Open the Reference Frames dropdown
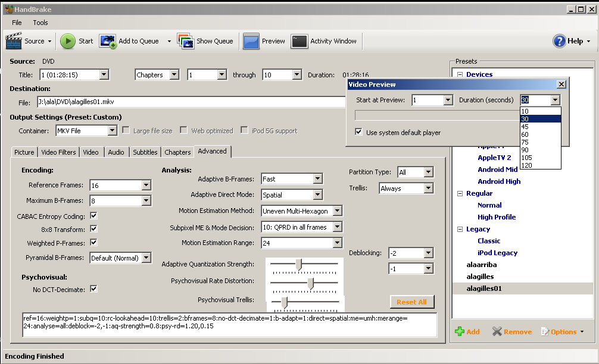The width and height of the screenshot is (599, 364). [x=146, y=186]
